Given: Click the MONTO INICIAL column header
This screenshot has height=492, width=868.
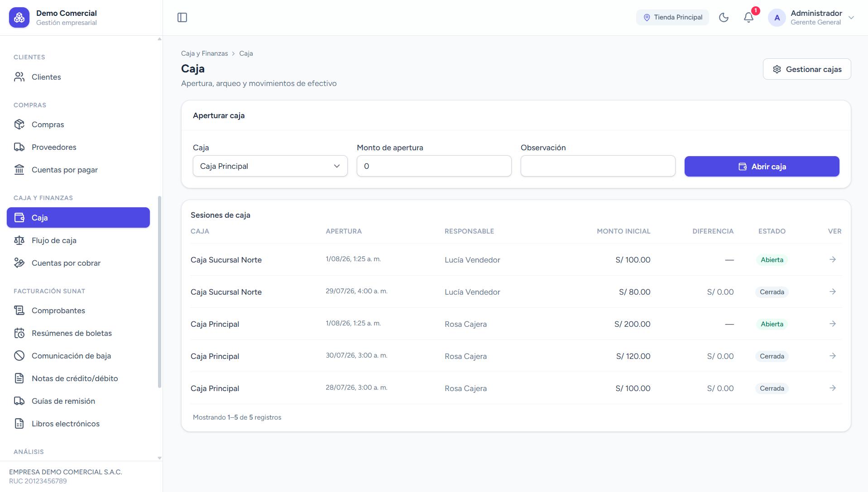Looking at the screenshot, I should click(x=623, y=231).
